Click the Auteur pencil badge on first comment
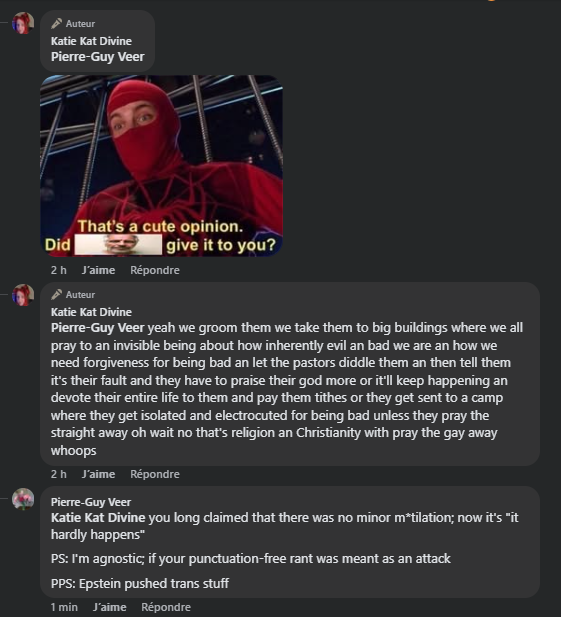This screenshot has width=561, height=617. [x=73, y=24]
